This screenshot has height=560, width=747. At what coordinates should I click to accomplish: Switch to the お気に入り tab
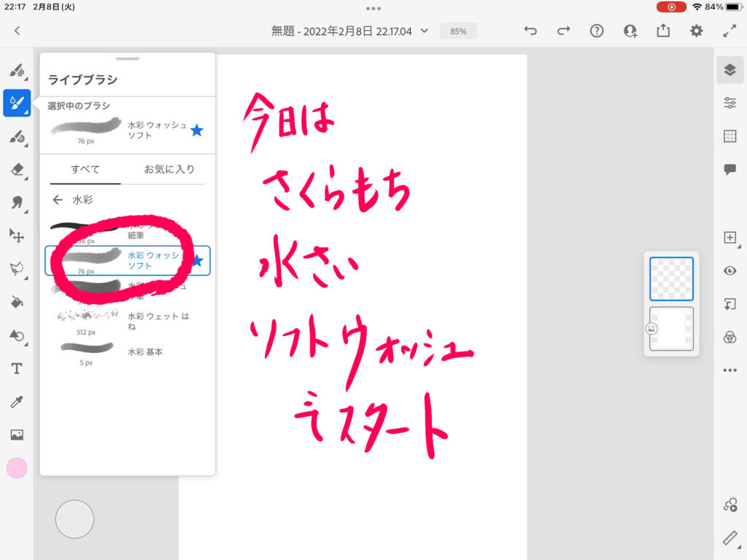coord(169,169)
